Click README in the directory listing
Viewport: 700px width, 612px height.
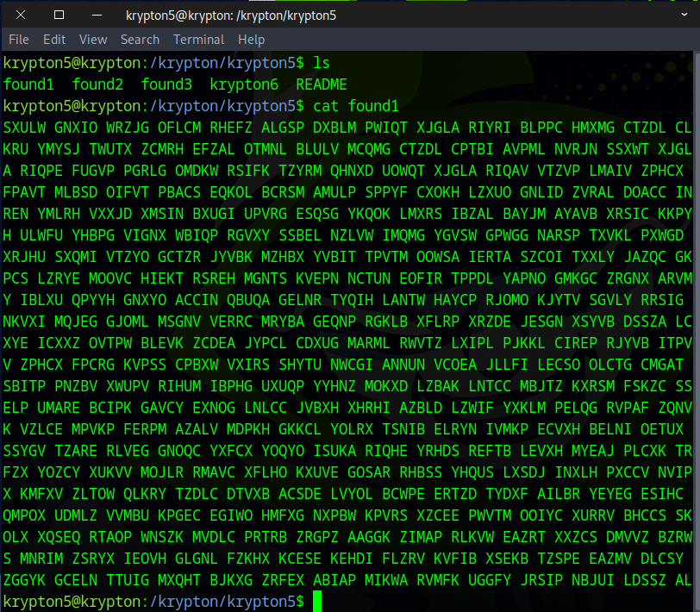click(322, 84)
